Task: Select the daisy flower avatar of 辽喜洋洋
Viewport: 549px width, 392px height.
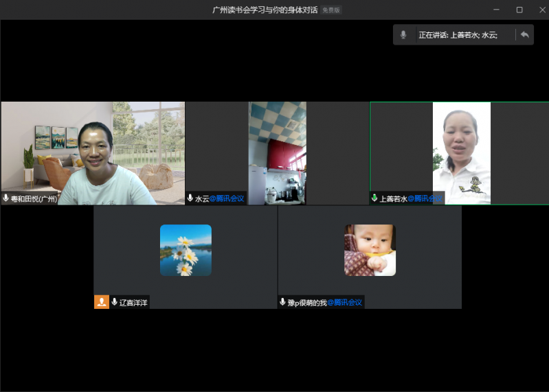Action: (x=186, y=250)
